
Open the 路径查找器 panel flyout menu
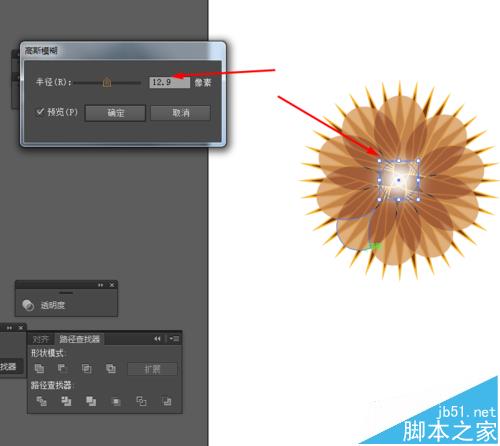pos(174,339)
